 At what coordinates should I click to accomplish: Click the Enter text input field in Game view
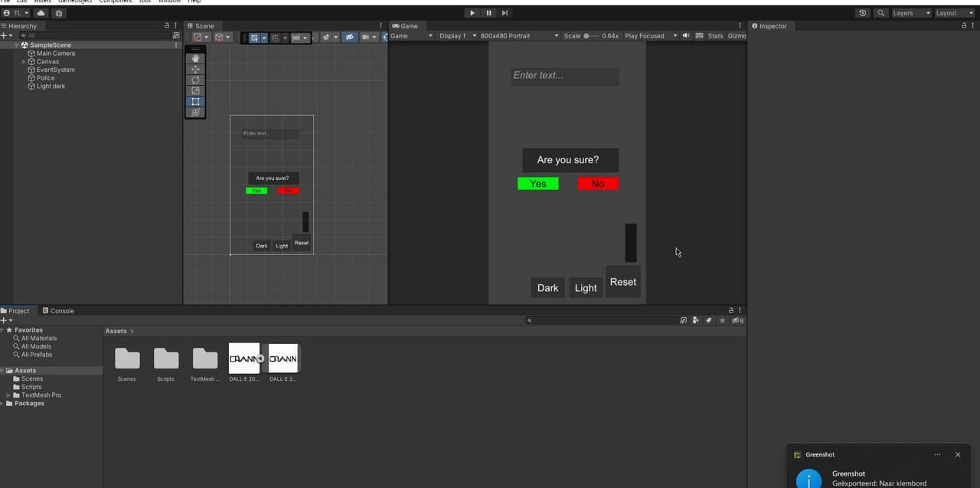pos(565,76)
